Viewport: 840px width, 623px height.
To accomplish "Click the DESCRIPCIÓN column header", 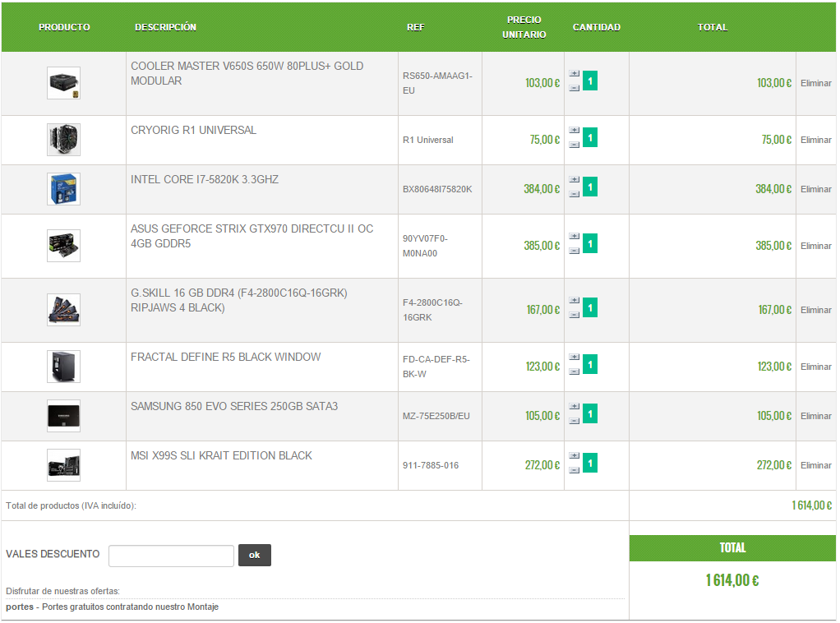I will 165,27.
